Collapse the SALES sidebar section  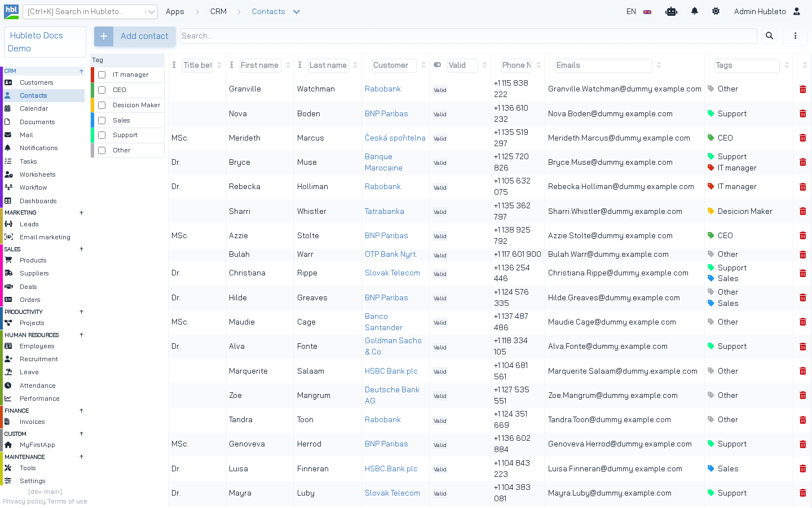coord(82,249)
